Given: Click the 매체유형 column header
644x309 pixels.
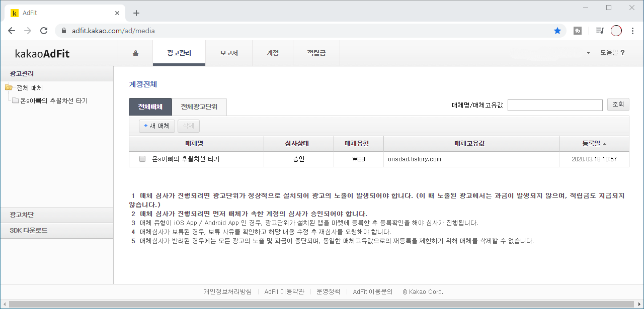Looking at the screenshot, I should coord(359,144).
